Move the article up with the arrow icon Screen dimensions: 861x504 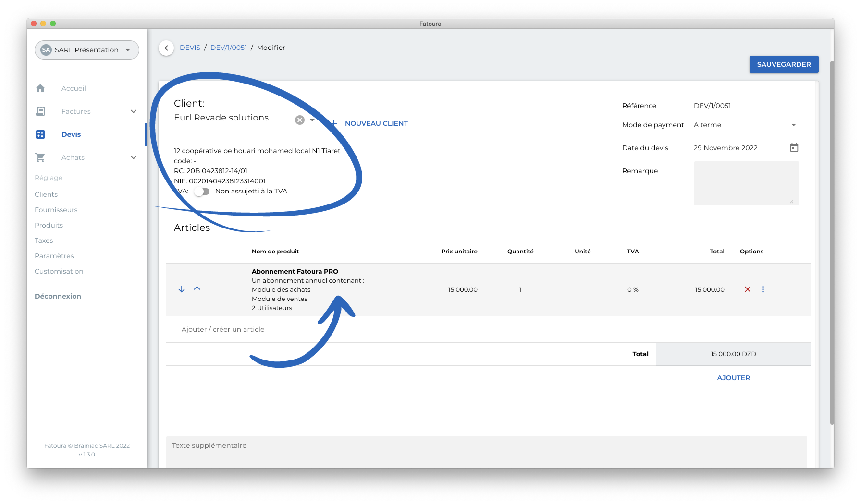[197, 289]
